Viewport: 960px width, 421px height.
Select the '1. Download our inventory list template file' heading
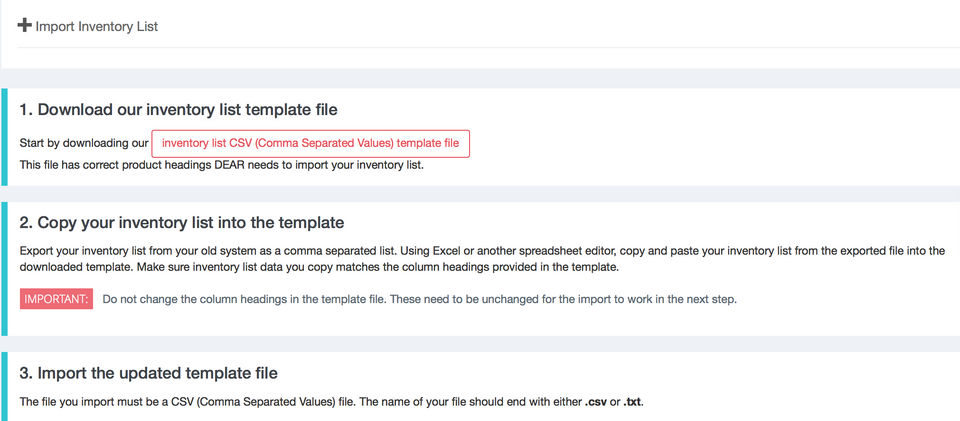[x=178, y=110]
